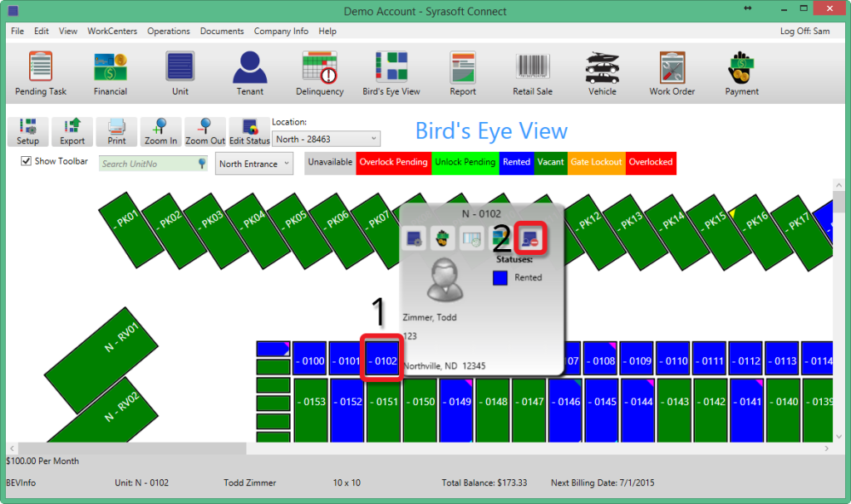Viewport: 851px width, 504px height.
Task: Click the tenant avatar in popup
Action: pyautogui.click(x=445, y=280)
